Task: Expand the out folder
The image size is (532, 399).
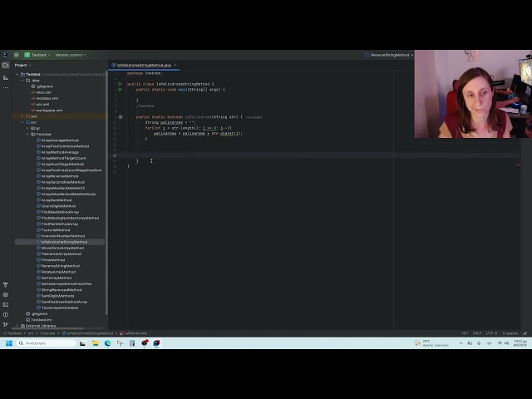Action: click(x=22, y=116)
